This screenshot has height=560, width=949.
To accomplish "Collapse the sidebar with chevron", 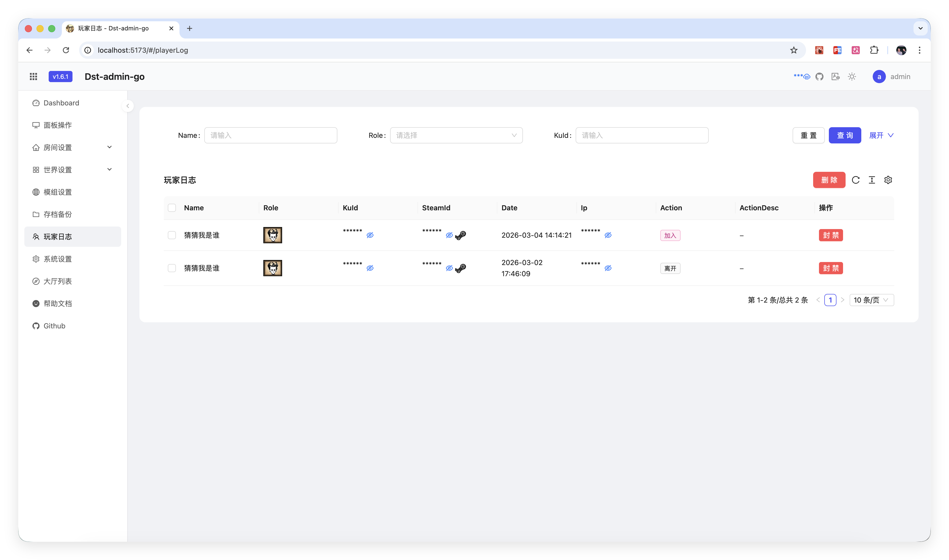I will point(127,106).
